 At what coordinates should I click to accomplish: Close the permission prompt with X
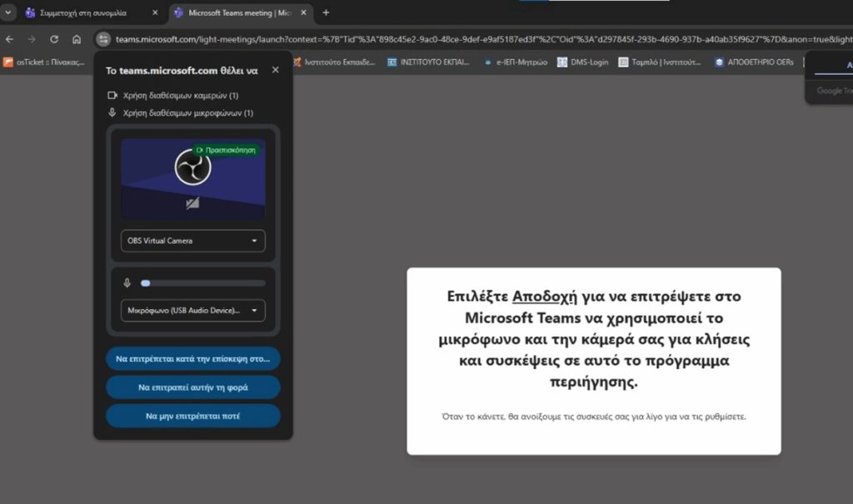[x=276, y=71]
